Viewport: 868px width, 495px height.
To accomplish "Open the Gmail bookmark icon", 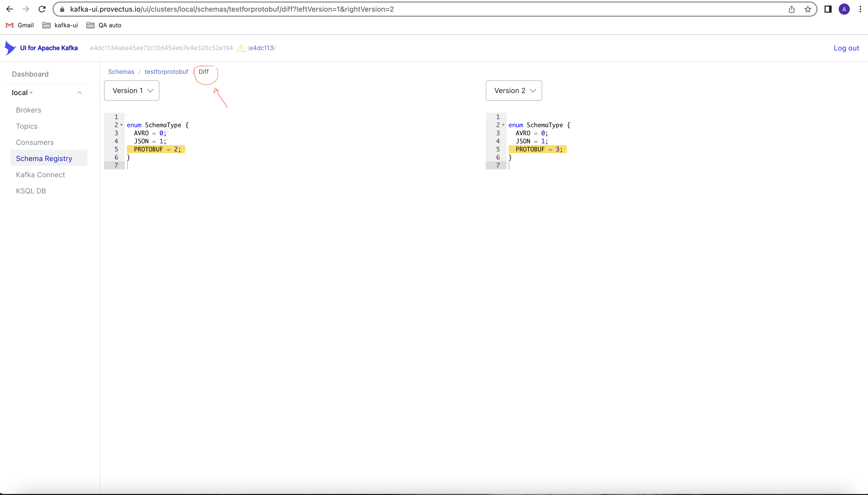I will pyautogui.click(x=9, y=25).
